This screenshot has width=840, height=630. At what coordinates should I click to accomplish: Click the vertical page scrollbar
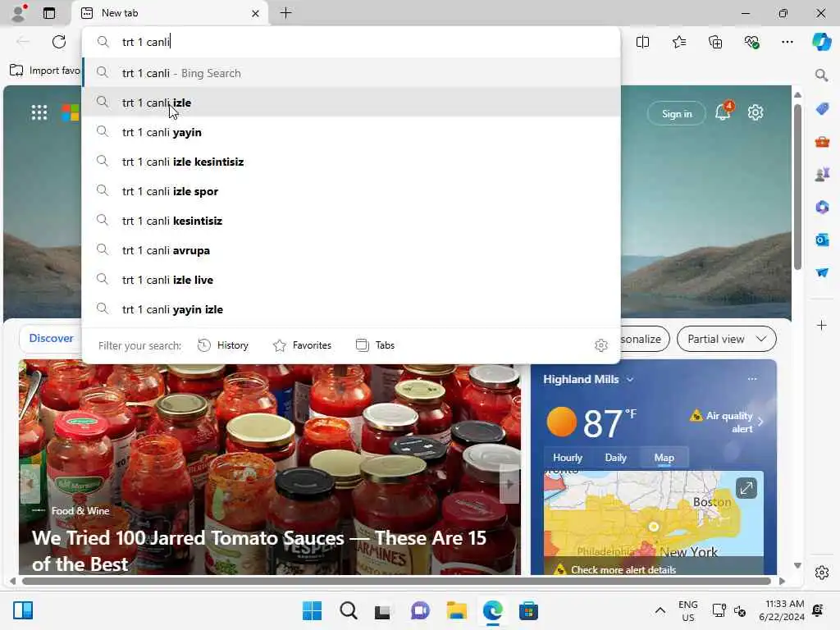(x=797, y=188)
